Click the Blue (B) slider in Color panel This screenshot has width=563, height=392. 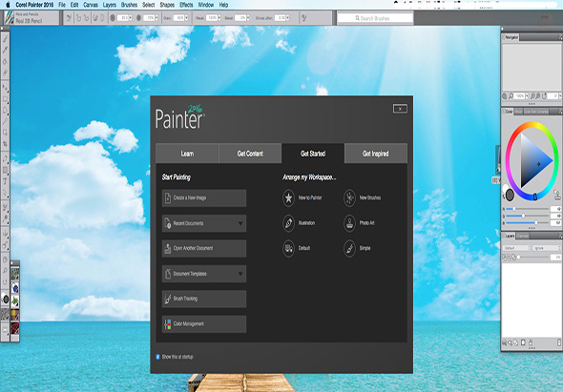527,223
